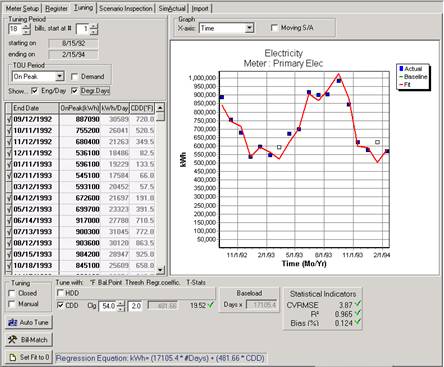This screenshot has height=367, width=444.
Task: Click the up arrow of the table scrollbar
Action: click(x=160, y=108)
